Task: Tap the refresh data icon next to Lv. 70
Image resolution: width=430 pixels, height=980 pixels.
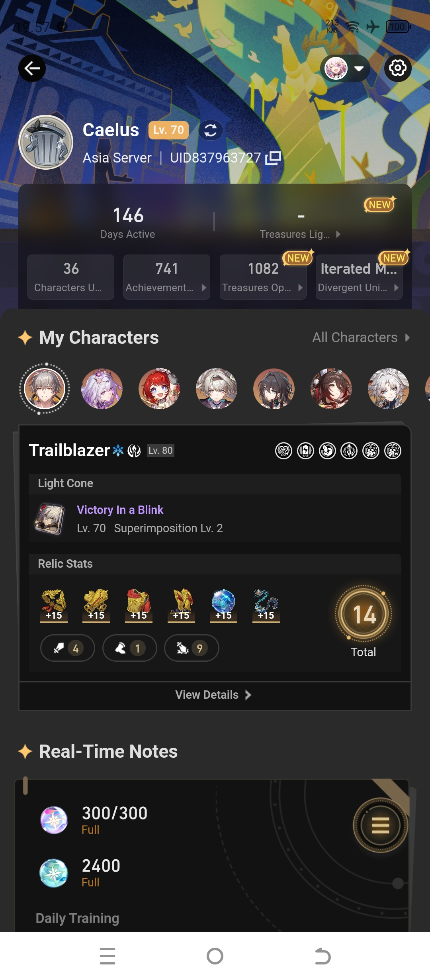Action: click(211, 130)
